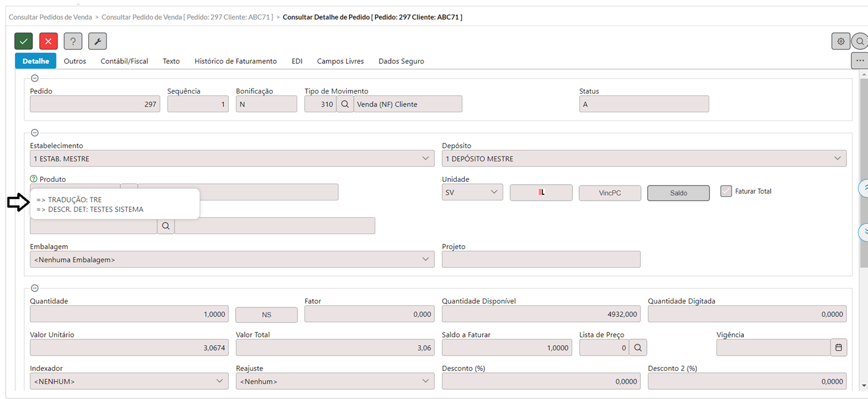868x399 pixels.
Task: Click the red L indicator button
Action: (541, 193)
